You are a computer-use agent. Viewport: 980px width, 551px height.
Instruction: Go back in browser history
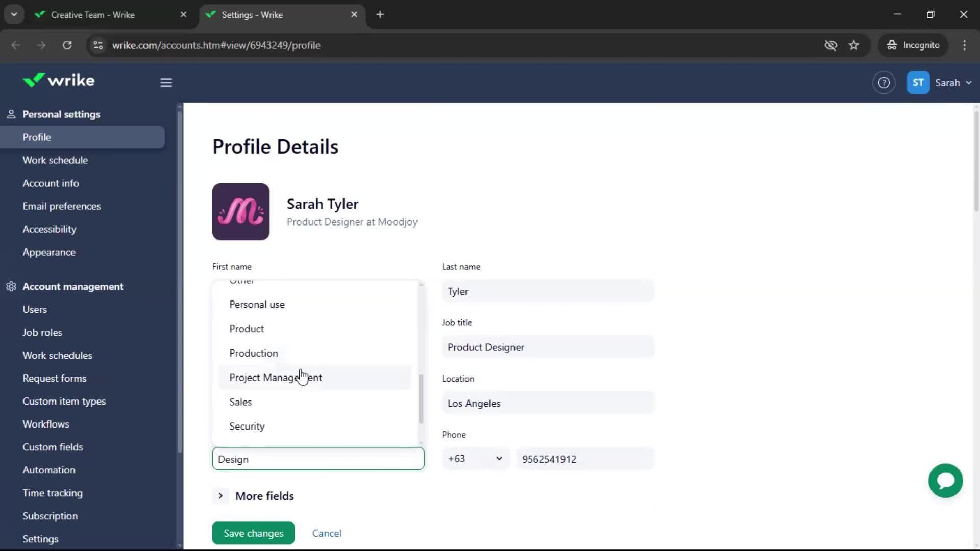tap(16, 45)
